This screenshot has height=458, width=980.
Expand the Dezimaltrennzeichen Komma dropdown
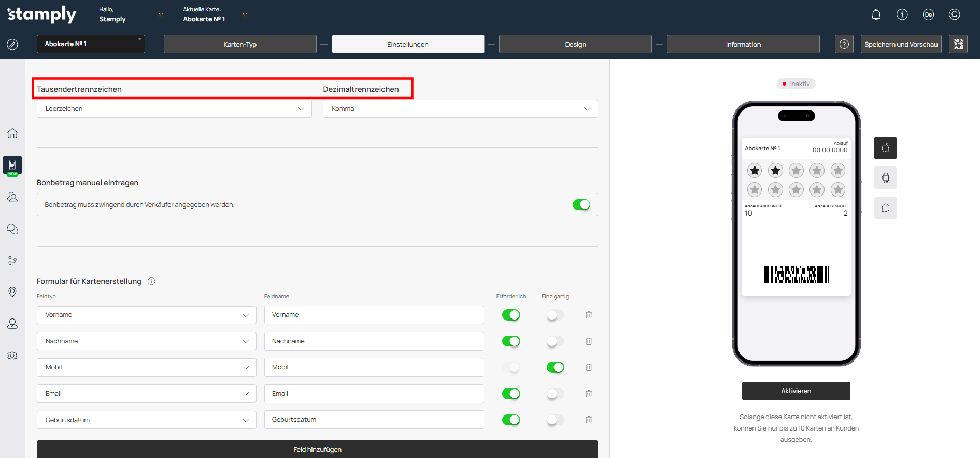[460, 109]
